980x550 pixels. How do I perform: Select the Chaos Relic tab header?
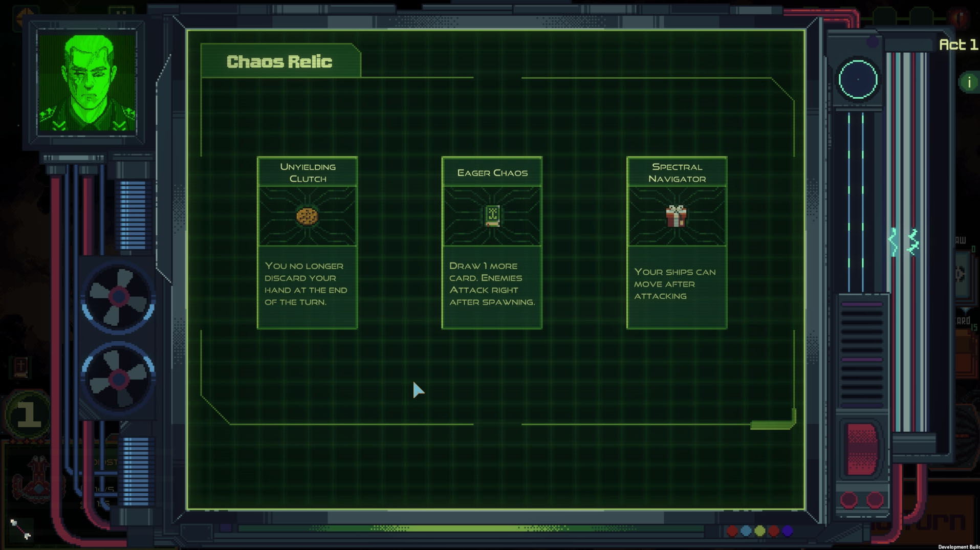pos(279,62)
